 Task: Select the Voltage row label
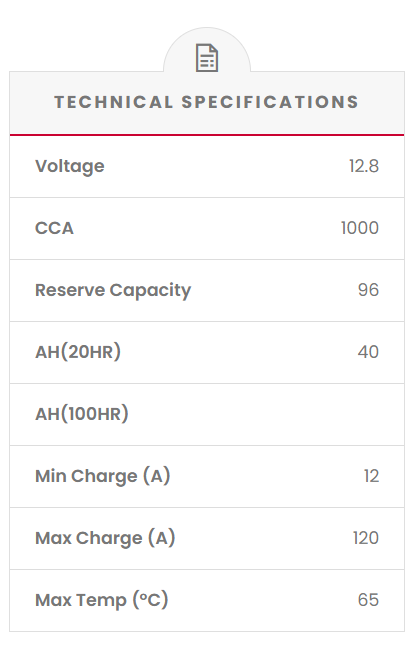70,166
